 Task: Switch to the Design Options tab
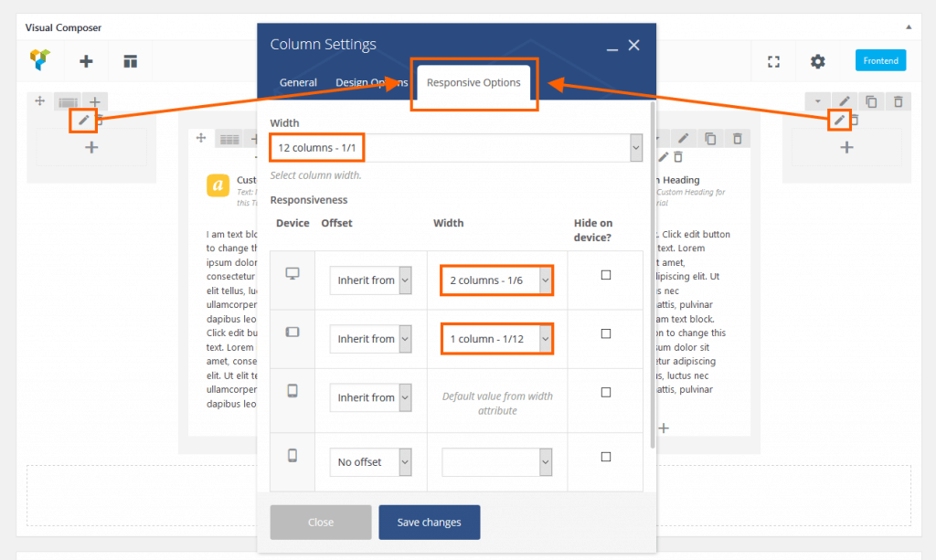[x=371, y=82]
